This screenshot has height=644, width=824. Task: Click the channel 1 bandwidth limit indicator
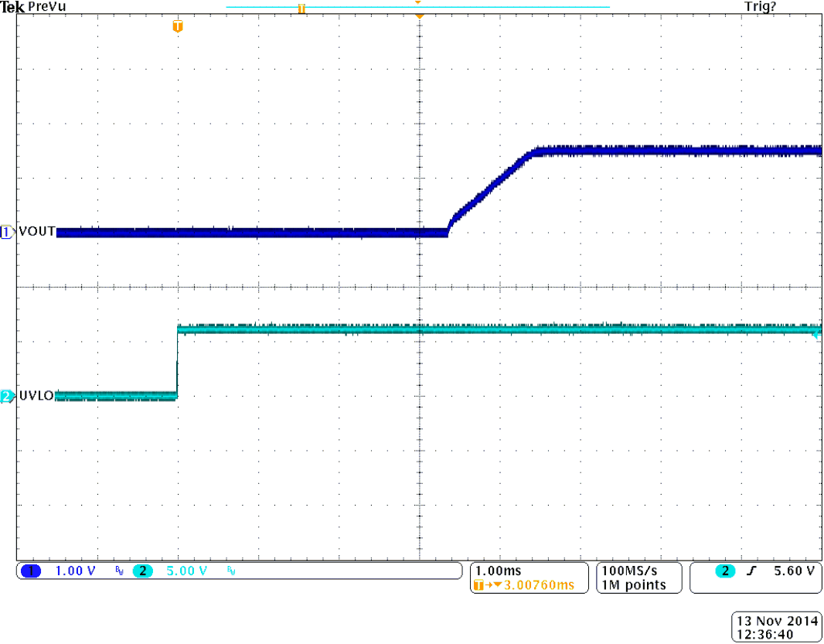click(119, 571)
